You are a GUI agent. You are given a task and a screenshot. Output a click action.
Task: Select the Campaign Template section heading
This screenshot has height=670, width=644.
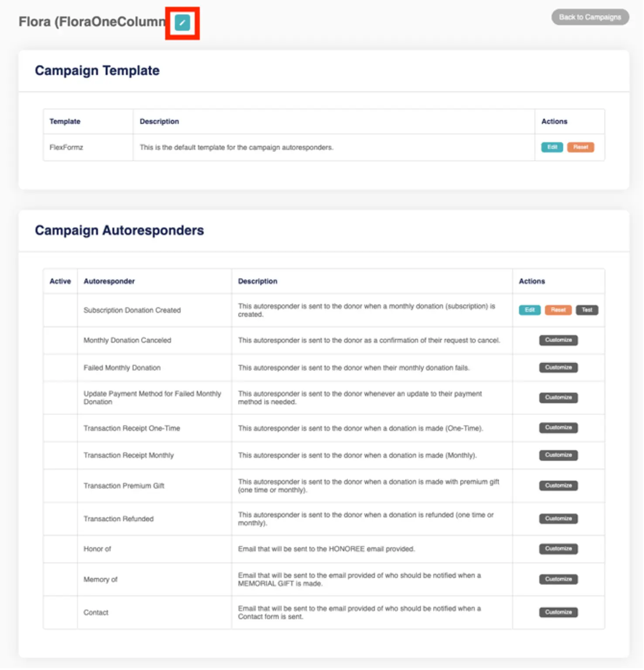[x=97, y=71]
